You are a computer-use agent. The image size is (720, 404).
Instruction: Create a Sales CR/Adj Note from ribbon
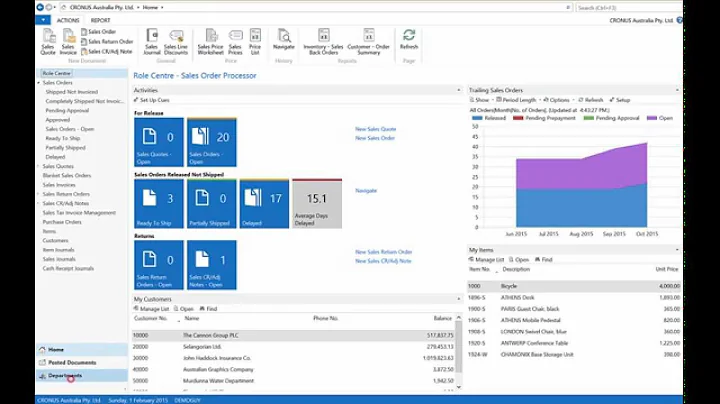[106, 51]
